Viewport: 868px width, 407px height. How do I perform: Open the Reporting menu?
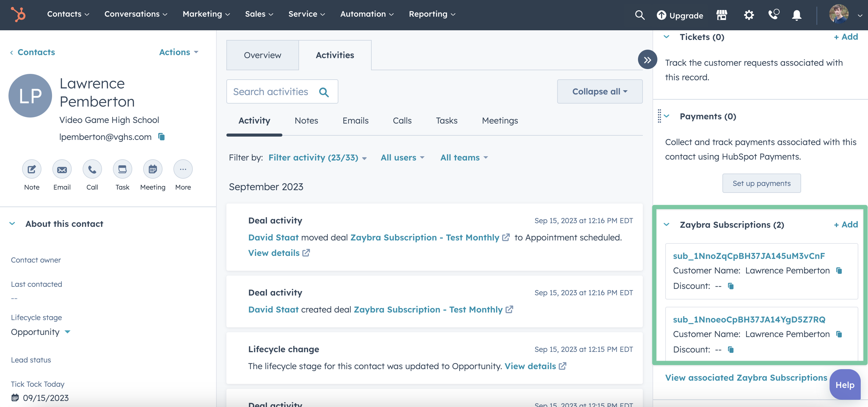[432, 14]
